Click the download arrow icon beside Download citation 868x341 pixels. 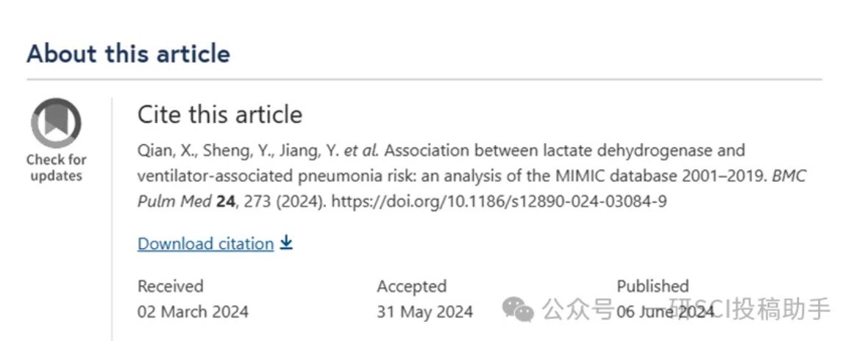pyautogui.click(x=285, y=242)
